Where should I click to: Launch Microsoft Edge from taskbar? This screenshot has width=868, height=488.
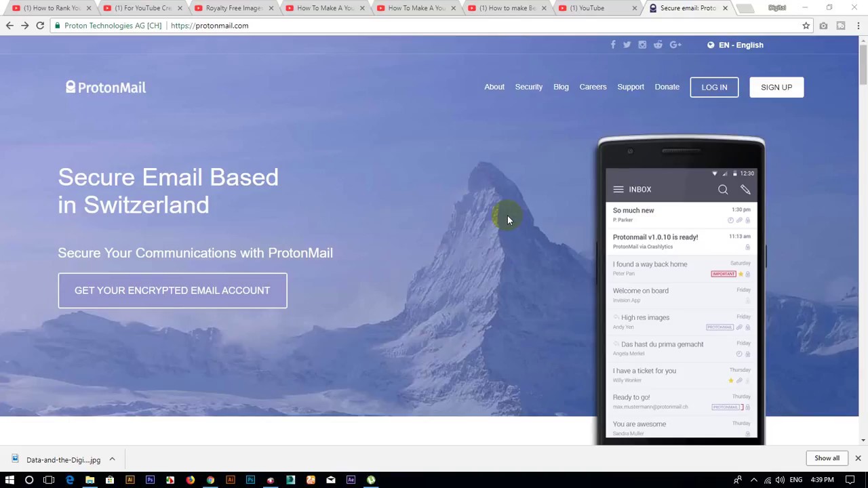70,480
